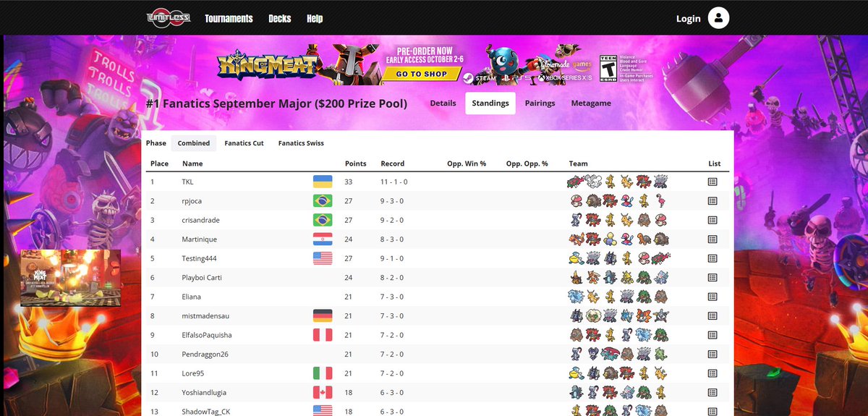Switch to the Details tab

click(x=443, y=103)
